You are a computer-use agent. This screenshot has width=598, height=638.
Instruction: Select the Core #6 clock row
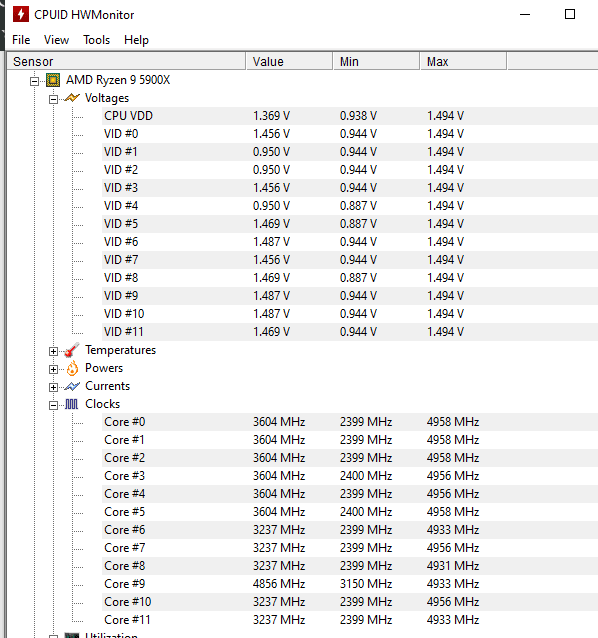point(350,530)
